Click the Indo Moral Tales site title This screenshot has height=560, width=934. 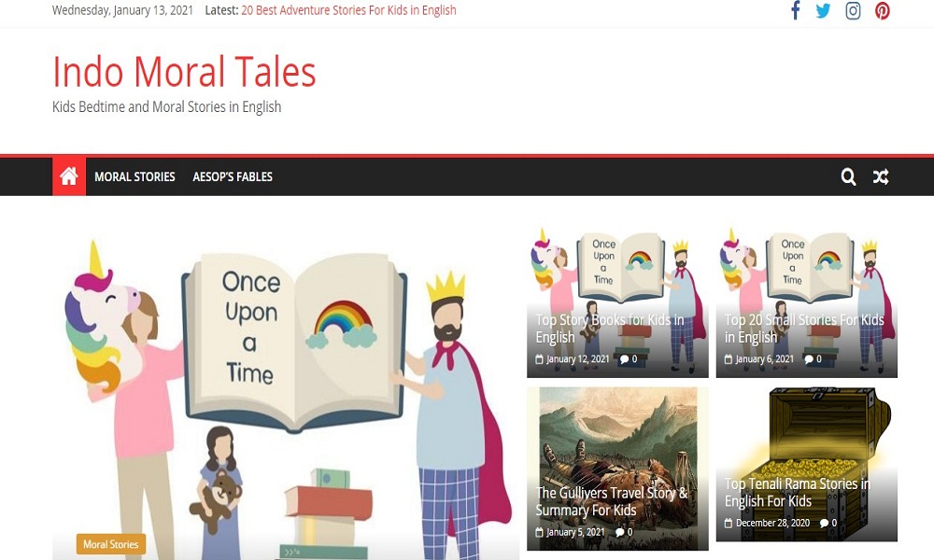184,72
